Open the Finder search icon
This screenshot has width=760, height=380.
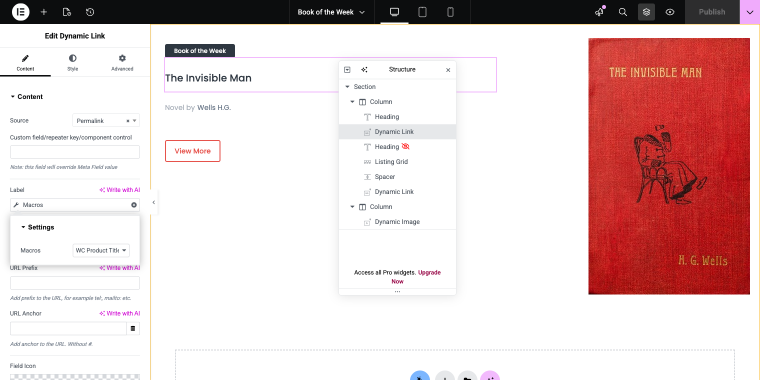coord(623,12)
